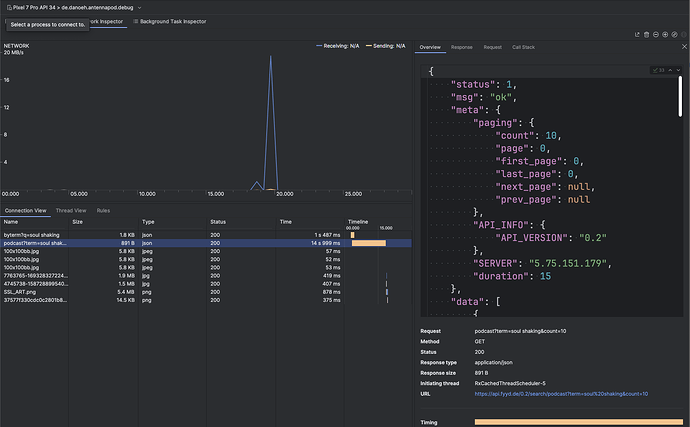
Task: Select the Connection View tab
Action: (x=26, y=210)
